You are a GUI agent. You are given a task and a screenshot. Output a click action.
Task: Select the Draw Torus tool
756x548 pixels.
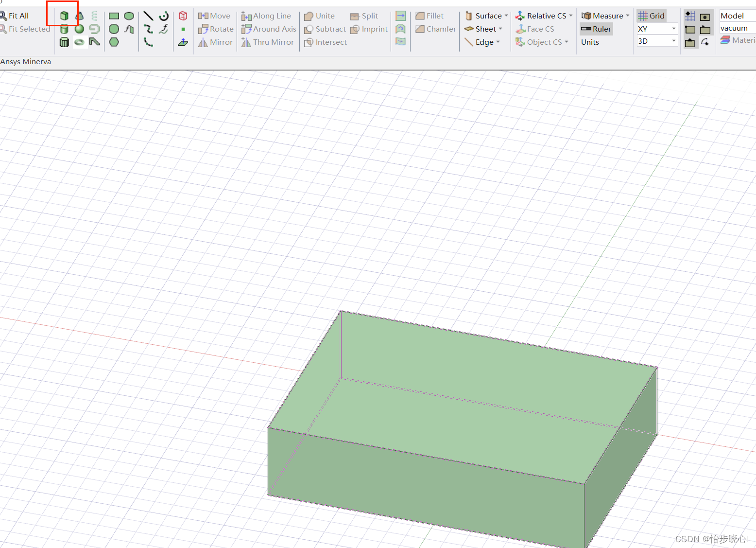pyautogui.click(x=79, y=42)
